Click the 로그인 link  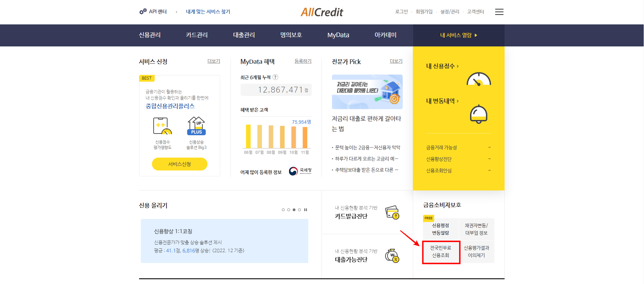point(402,12)
